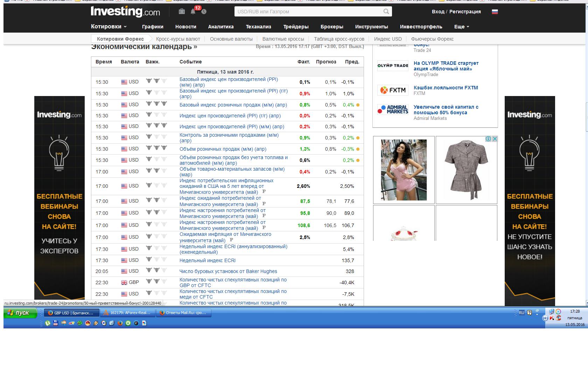Click the Admiral Markets logo
588x368 pixels.
(393, 109)
